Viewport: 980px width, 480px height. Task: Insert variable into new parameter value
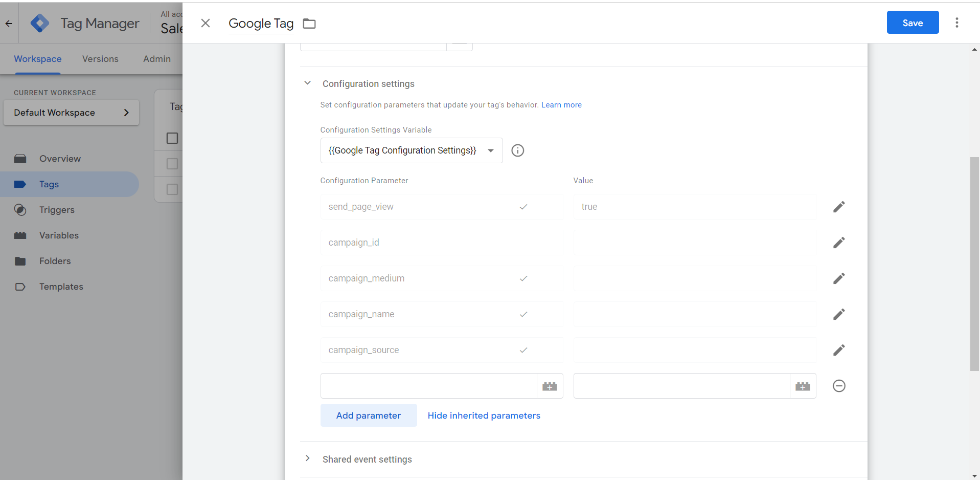(x=803, y=386)
